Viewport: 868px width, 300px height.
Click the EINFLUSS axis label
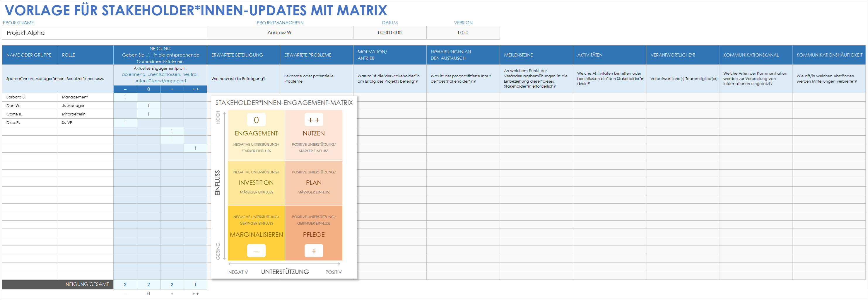click(x=217, y=183)
